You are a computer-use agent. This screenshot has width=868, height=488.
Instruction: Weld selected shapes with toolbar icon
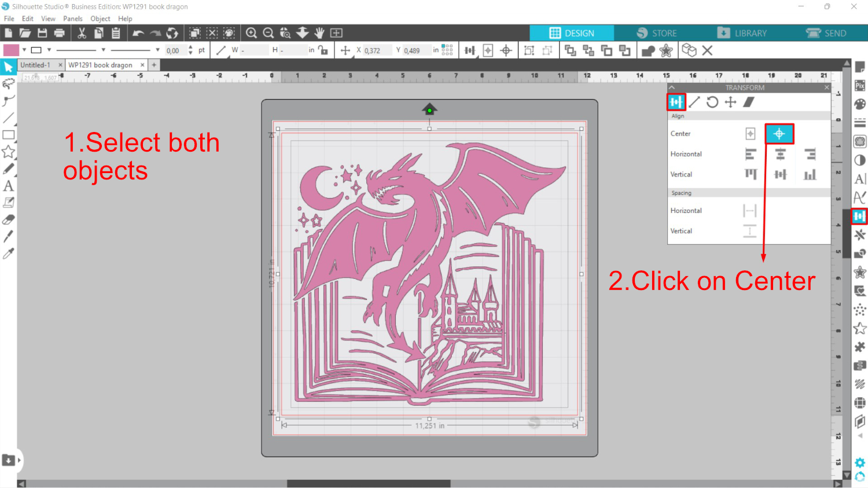click(x=648, y=50)
